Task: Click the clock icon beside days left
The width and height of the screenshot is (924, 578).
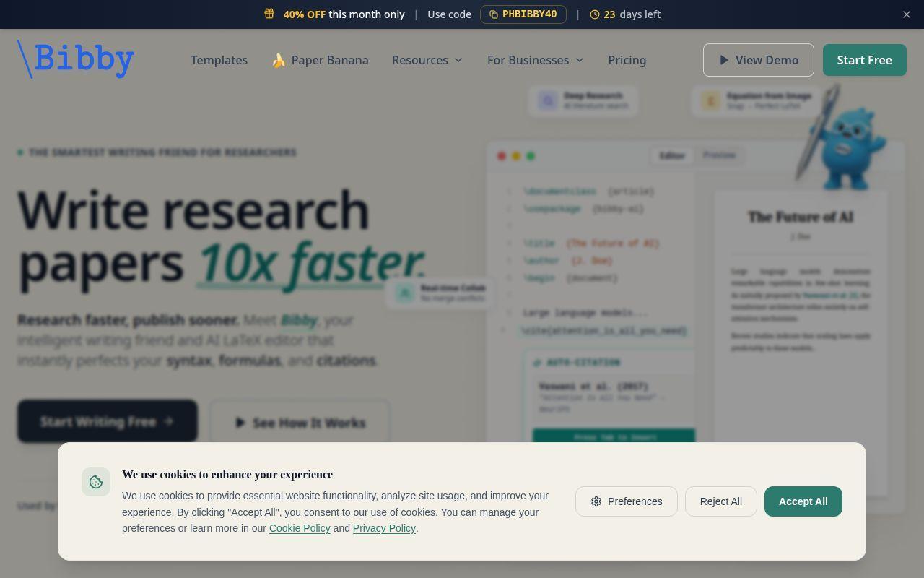Action: point(595,14)
